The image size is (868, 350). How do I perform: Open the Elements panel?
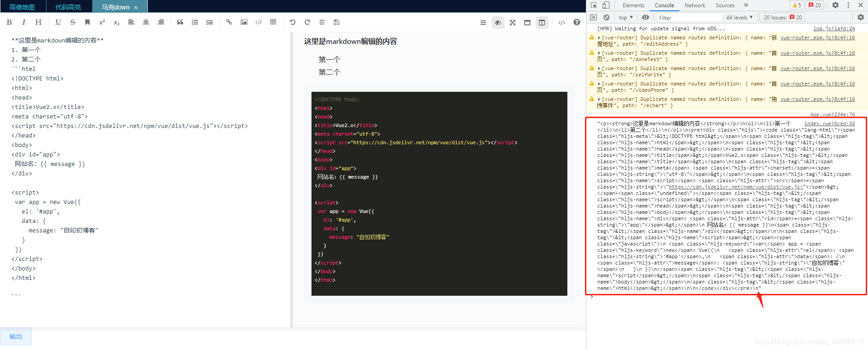[633, 5]
